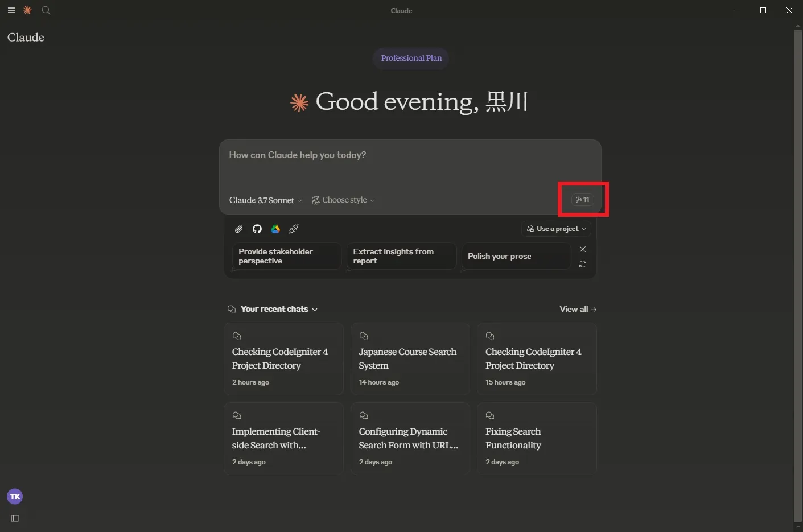Open 'Fixing Search Functionality' chat

tap(537, 439)
